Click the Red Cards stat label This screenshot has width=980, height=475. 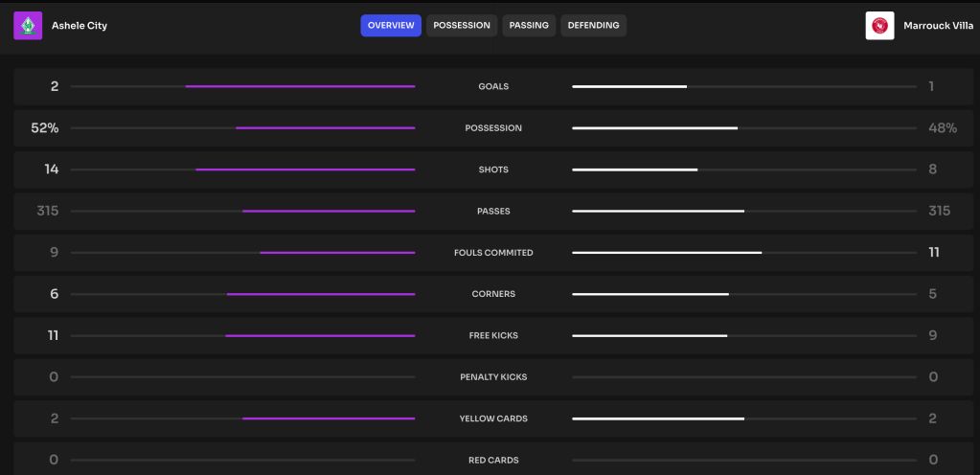click(x=493, y=461)
